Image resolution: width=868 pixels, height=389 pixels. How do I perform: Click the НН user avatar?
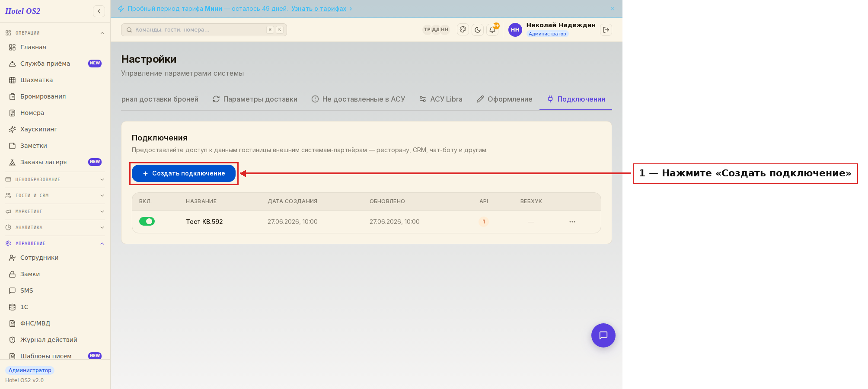[x=515, y=30]
